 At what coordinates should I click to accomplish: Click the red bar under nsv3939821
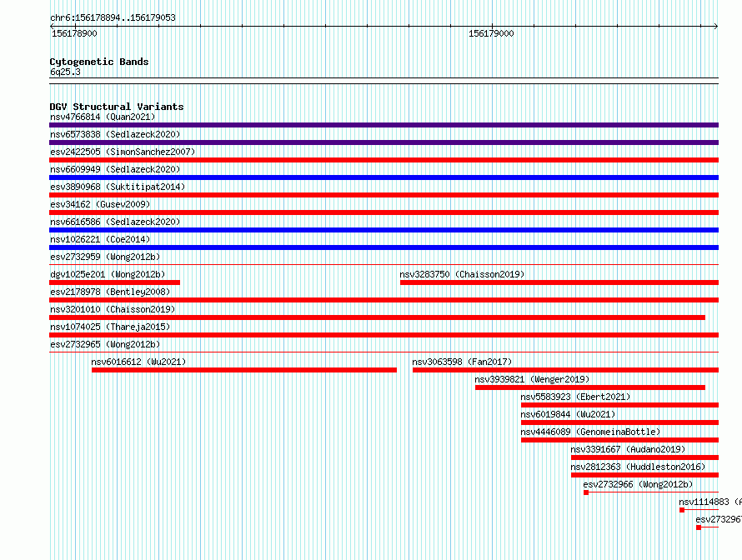pos(590,387)
